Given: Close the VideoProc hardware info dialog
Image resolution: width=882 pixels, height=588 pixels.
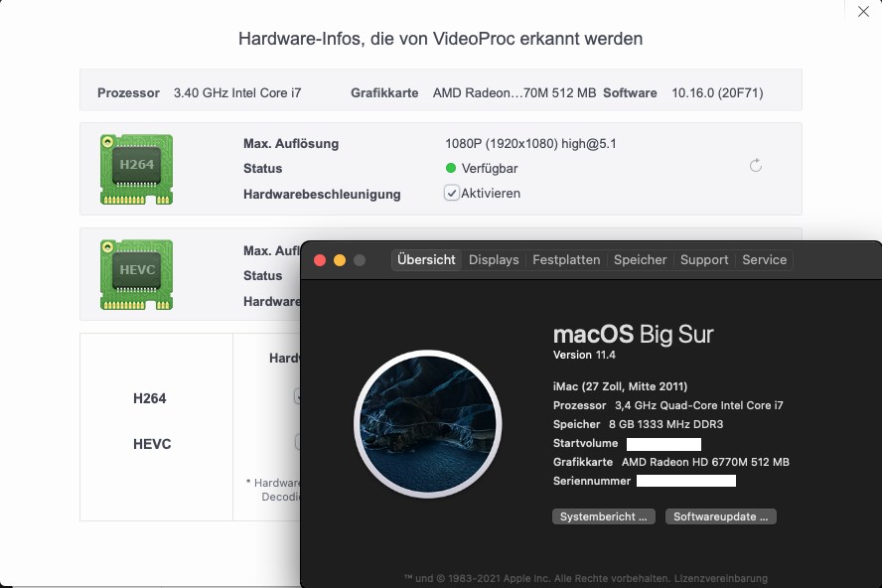Looking at the screenshot, I should [863, 11].
